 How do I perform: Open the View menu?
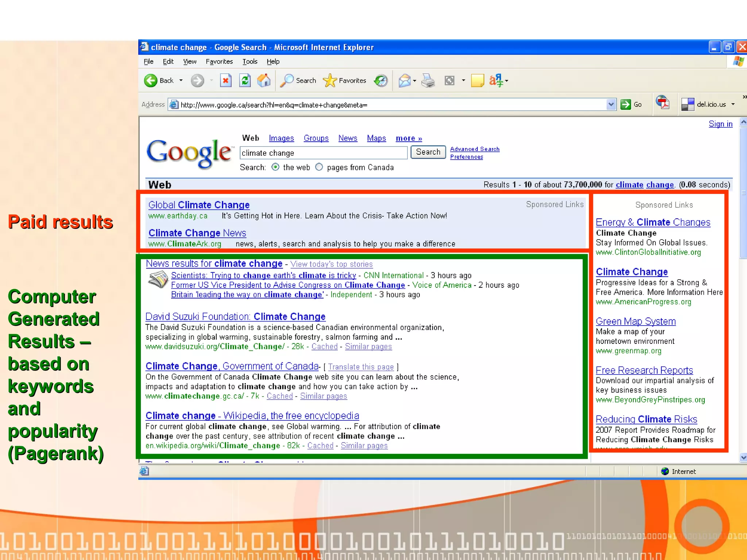[x=190, y=62]
